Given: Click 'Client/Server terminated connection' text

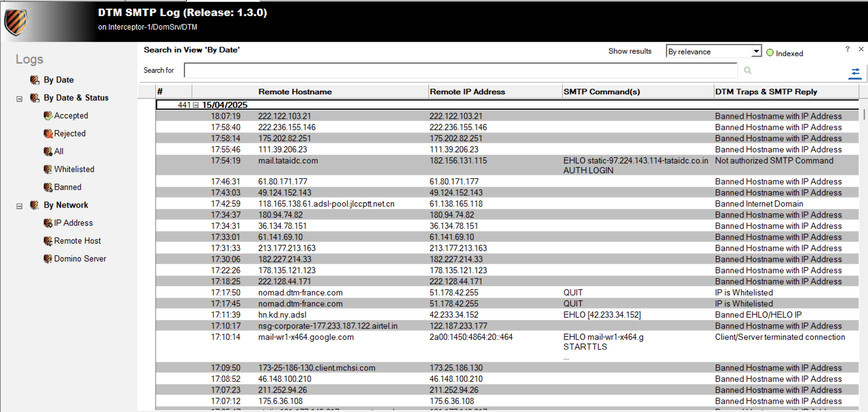Looking at the screenshot, I should coord(780,337).
